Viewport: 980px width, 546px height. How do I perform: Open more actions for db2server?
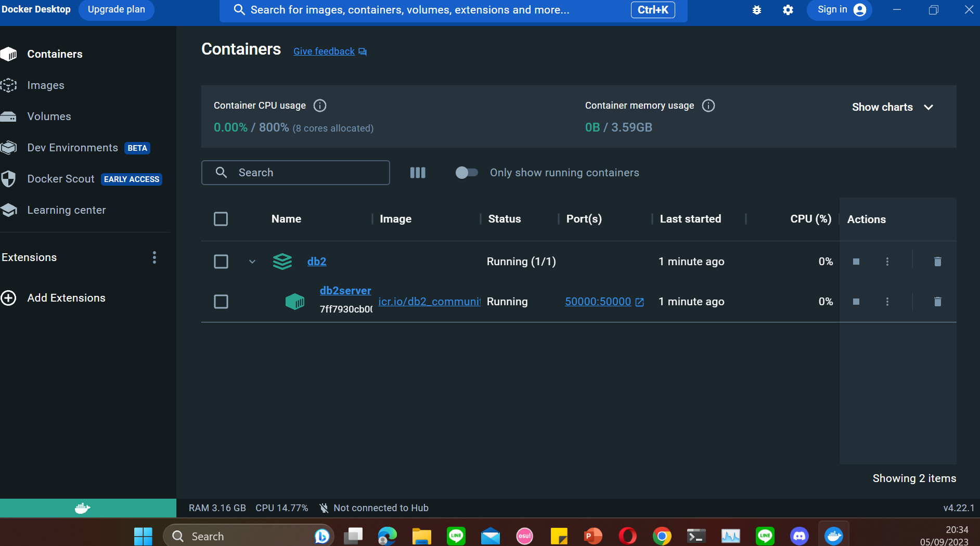(887, 302)
